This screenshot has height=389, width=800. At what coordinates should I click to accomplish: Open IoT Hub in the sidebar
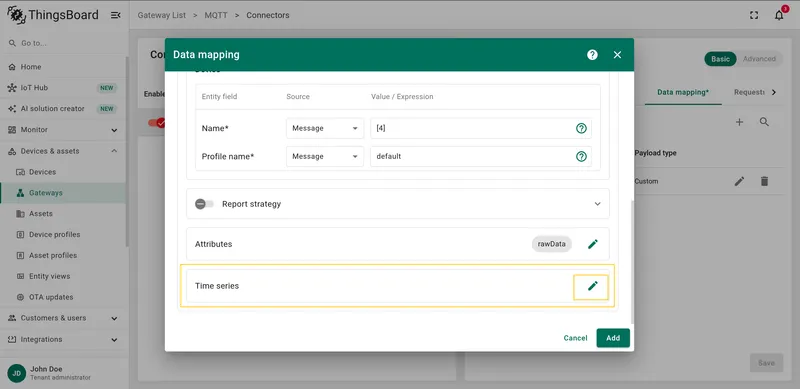(62, 88)
